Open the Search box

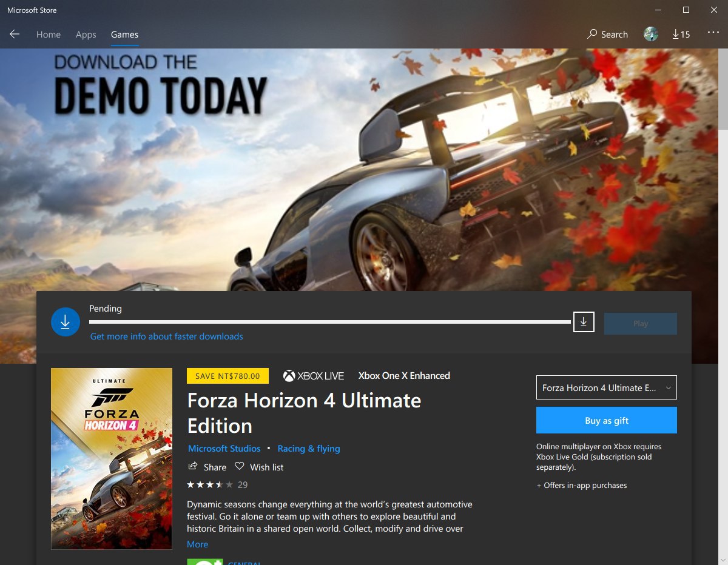608,35
